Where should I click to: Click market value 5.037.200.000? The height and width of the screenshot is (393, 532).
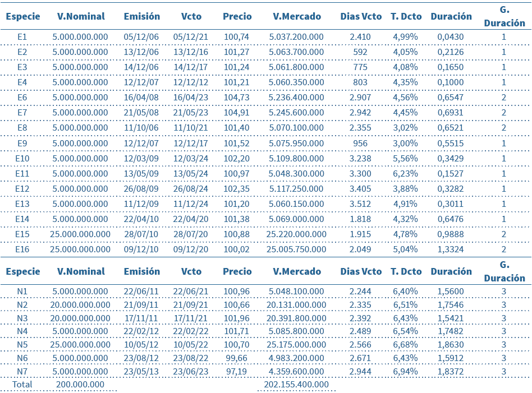point(296,37)
